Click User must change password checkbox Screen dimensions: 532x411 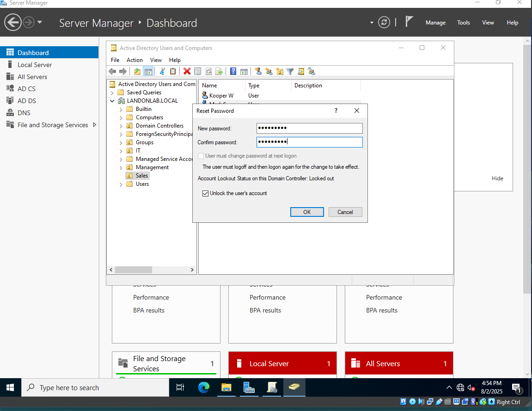[201, 156]
